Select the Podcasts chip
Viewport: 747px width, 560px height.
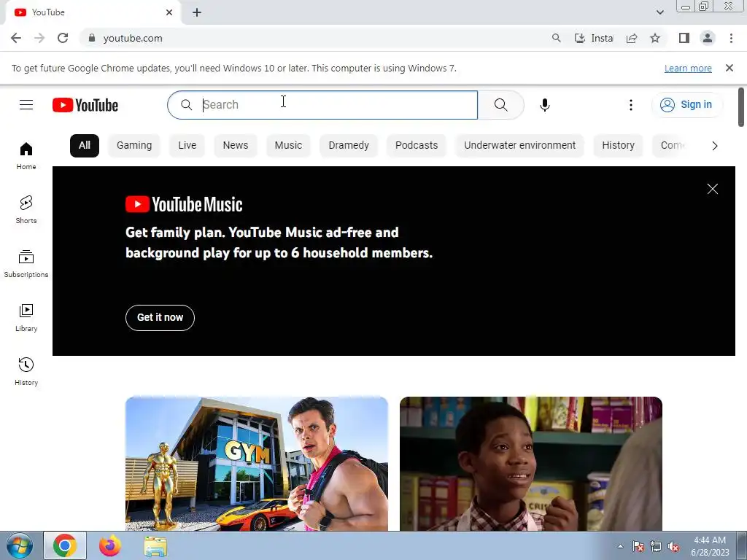click(x=417, y=145)
